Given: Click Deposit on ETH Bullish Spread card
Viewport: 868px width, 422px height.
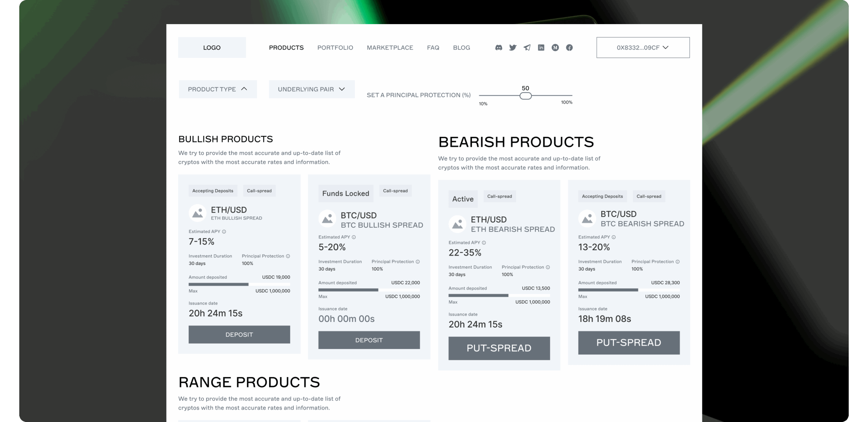Looking at the screenshot, I should coord(239,334).
